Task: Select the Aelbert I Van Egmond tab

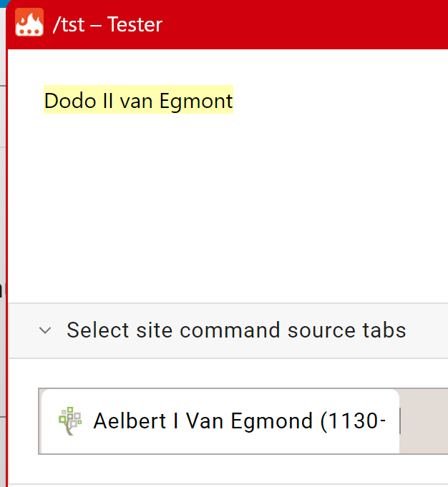Action: tap(220, 421)
